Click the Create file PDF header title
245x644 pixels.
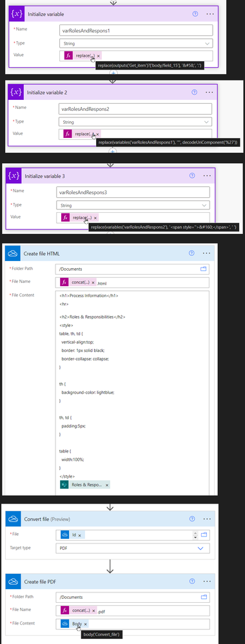click(x=40, y=581)
